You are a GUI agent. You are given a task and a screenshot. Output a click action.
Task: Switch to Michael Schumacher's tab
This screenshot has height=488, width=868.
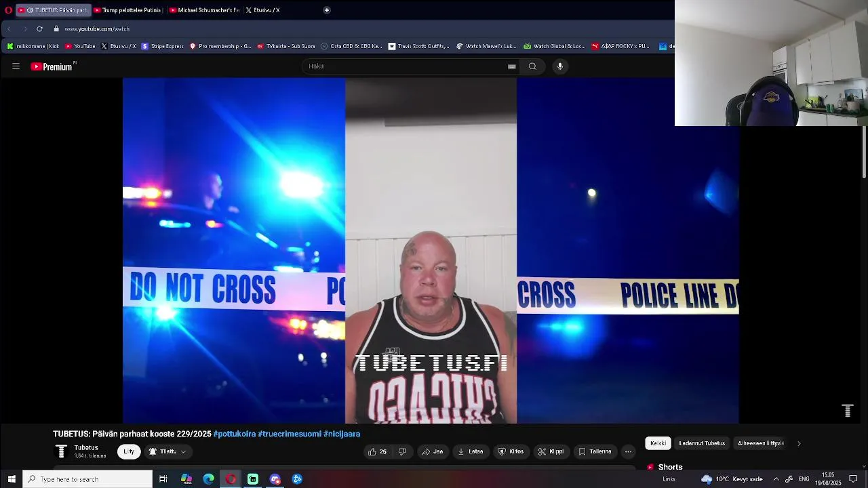203,10
